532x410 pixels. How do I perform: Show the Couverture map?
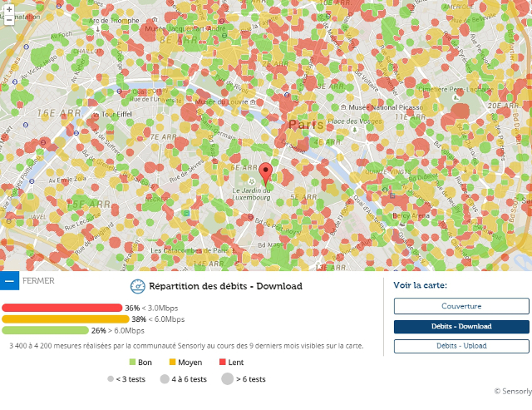(461, 306)
